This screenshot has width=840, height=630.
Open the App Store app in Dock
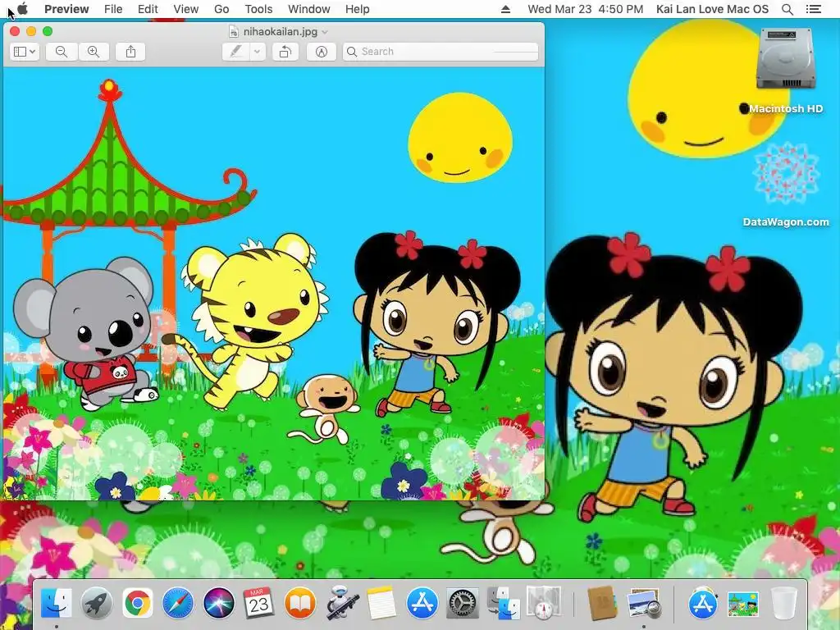[x=422, y=603]
